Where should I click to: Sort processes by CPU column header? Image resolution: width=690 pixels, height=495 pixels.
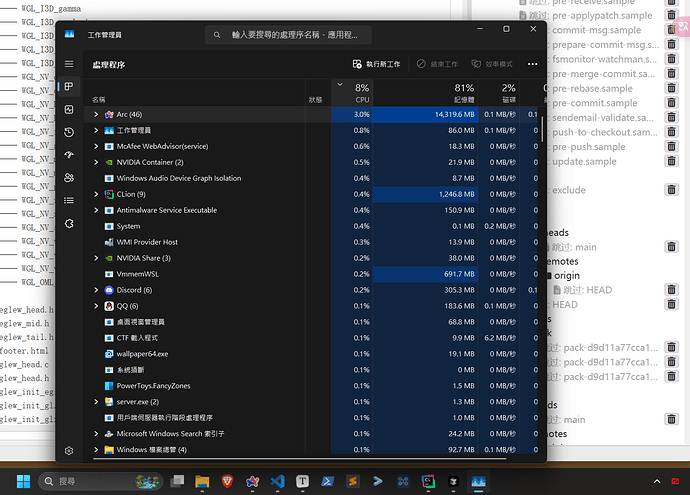pos(352,93)
